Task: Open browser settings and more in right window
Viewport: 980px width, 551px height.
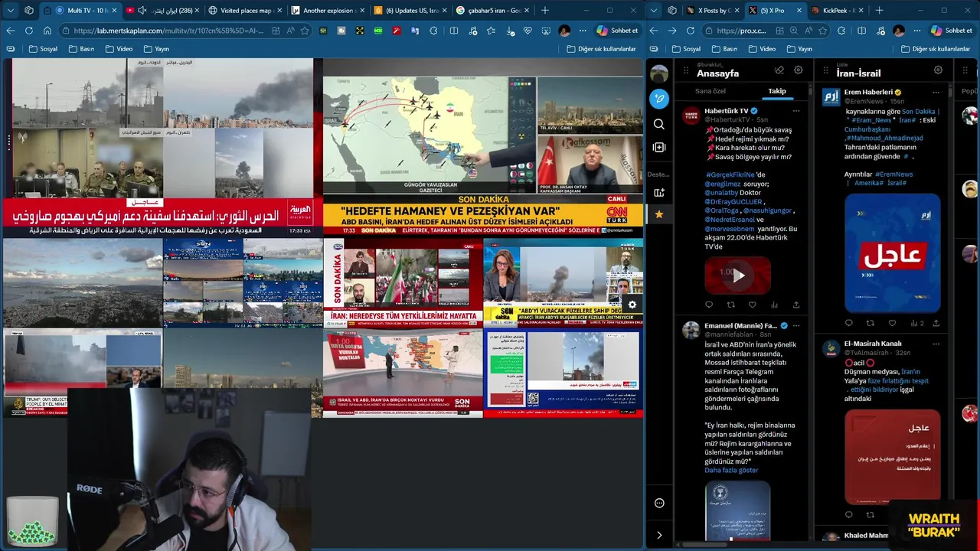Action: pos(916,31)
